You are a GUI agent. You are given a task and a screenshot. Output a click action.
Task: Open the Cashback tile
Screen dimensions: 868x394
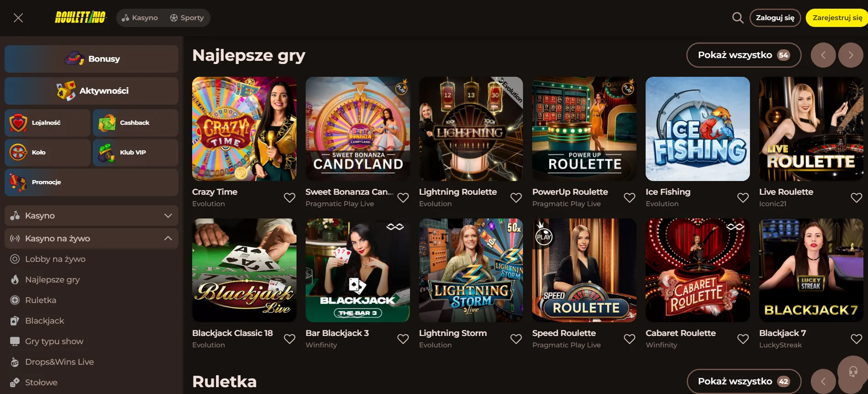point(135,122)
